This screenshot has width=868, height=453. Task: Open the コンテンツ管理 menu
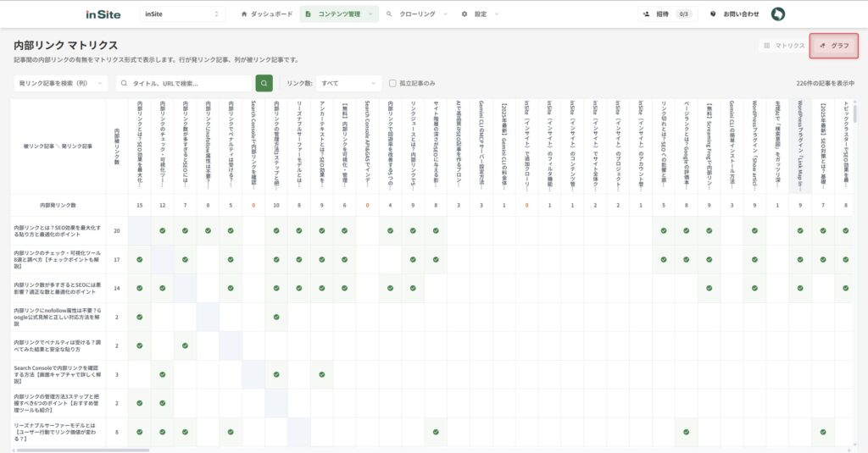pyautogui.click(x=339, y=14)
